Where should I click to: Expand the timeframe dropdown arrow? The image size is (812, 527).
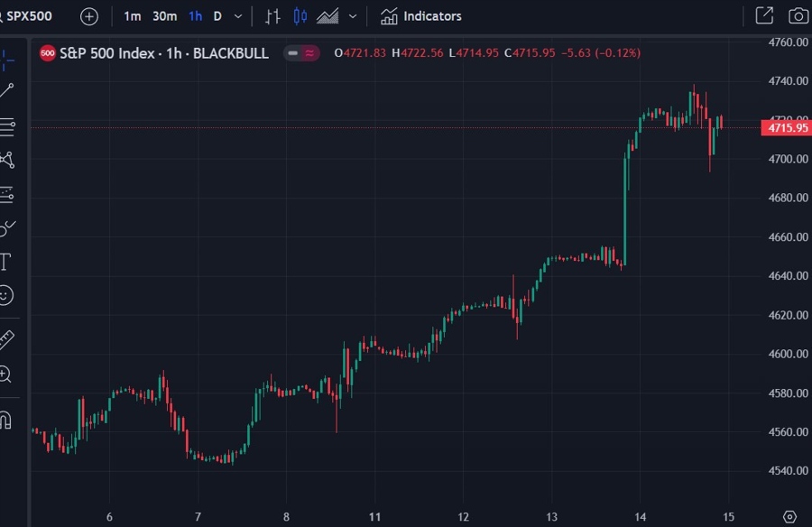tap(238, 16)
